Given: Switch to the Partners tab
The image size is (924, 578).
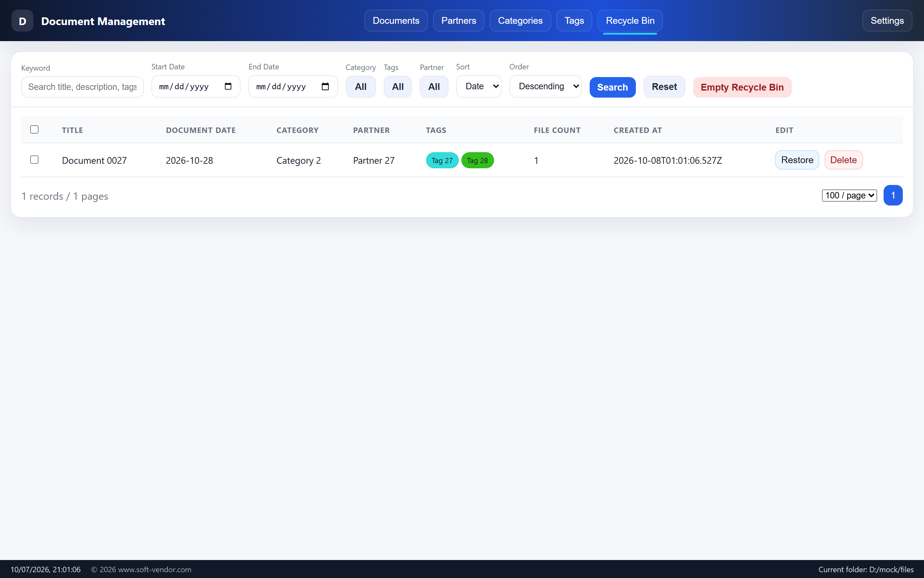Looking at the screenshot, I should (x=458, y=21).
